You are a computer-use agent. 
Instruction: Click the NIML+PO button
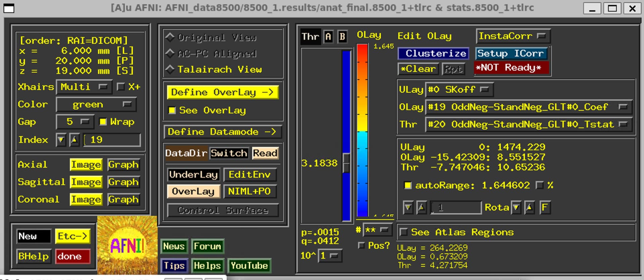pyautogui.click(x=250, y=191)
